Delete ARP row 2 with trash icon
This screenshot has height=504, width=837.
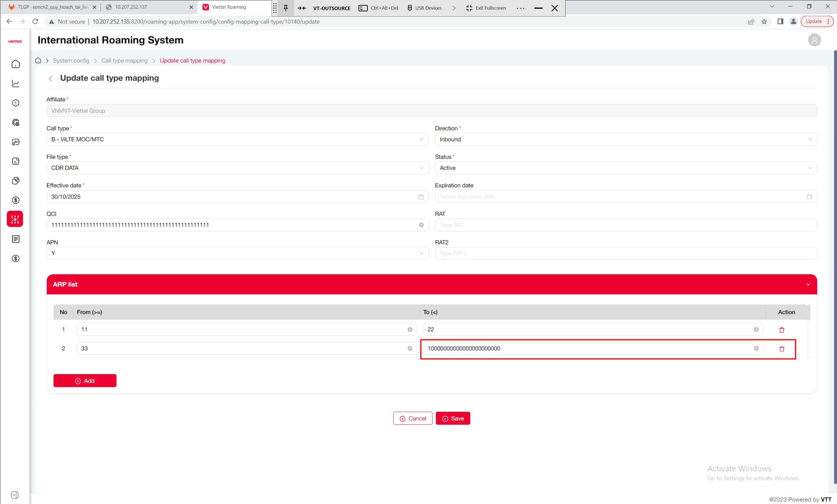point(781,349)
